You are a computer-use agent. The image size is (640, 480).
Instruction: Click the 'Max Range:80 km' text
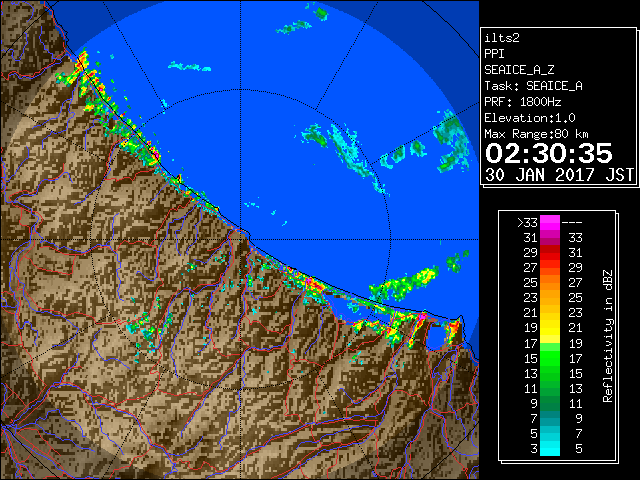[x=536, y=134]
